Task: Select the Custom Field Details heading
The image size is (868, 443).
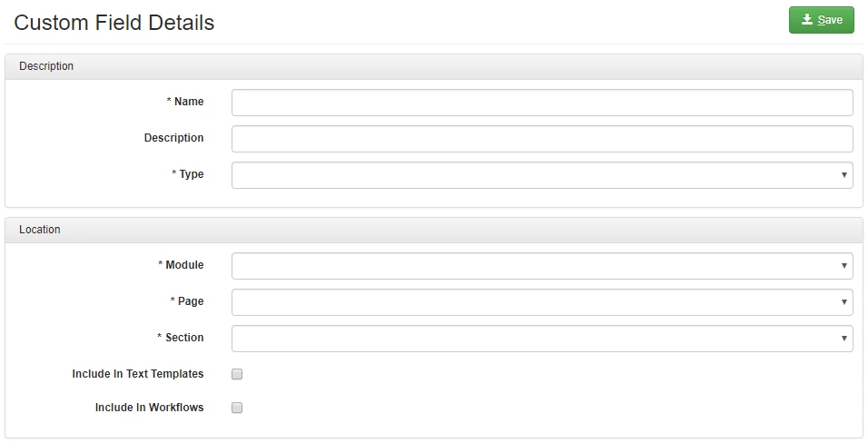Action: (114, 23)
